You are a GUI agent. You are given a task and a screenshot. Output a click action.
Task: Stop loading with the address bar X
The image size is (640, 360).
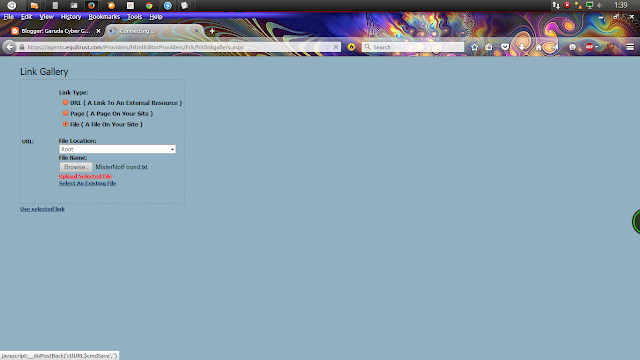336,47
